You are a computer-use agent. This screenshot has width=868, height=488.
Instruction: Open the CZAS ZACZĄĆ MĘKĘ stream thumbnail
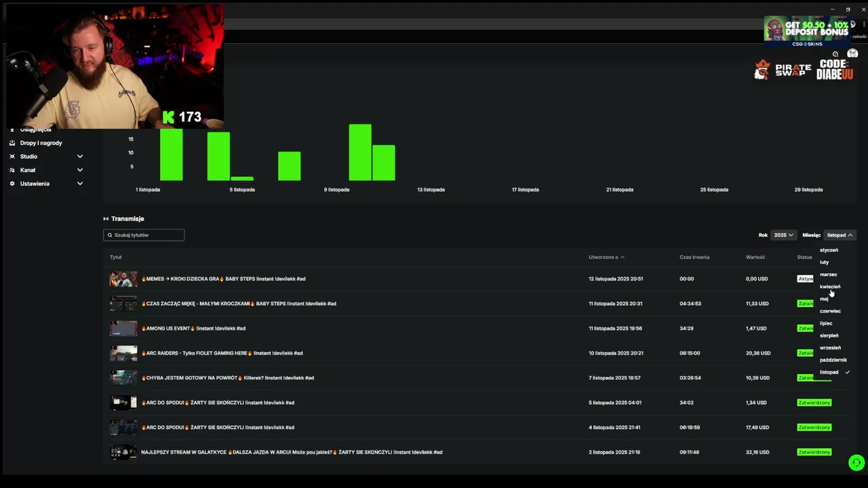123,304
